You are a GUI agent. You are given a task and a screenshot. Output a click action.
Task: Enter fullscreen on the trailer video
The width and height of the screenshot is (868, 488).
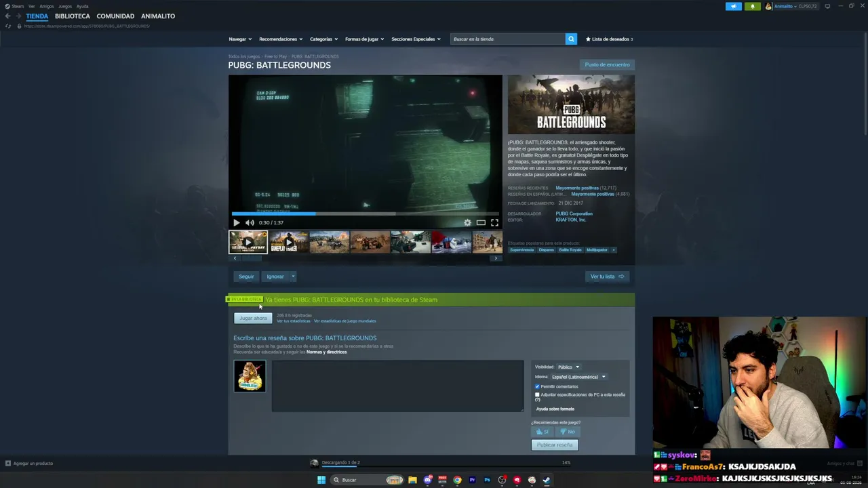click(494, 222)
